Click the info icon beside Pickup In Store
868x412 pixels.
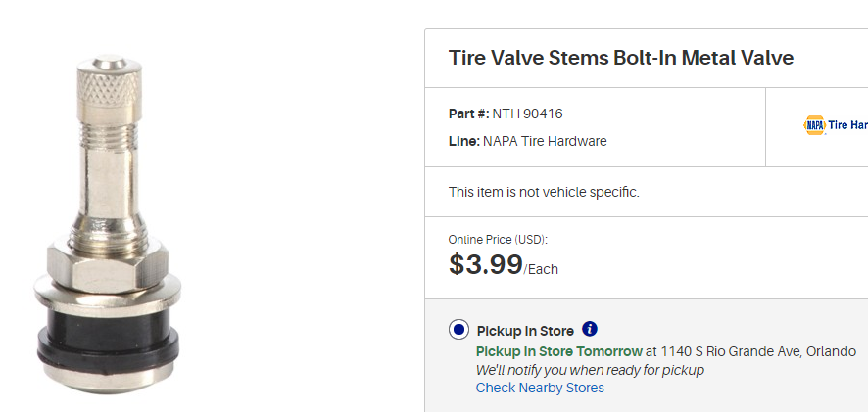590,330
